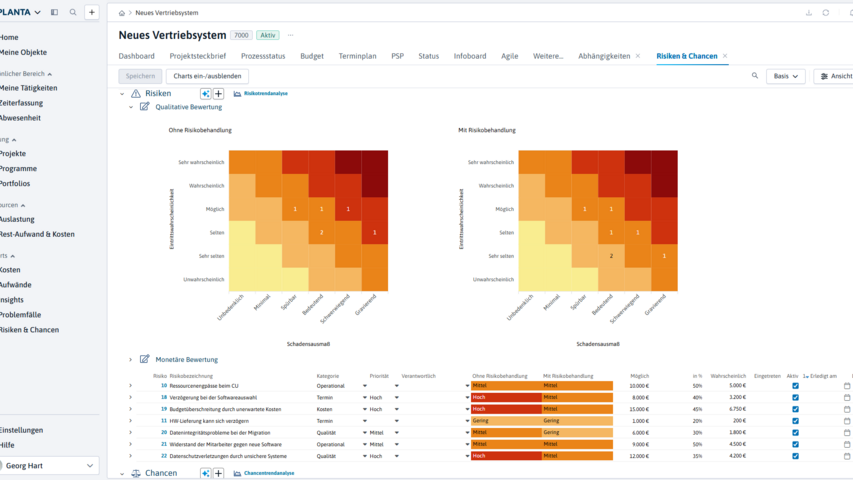Click the AI sparkle icon next to Chancen

pos(206,473)
